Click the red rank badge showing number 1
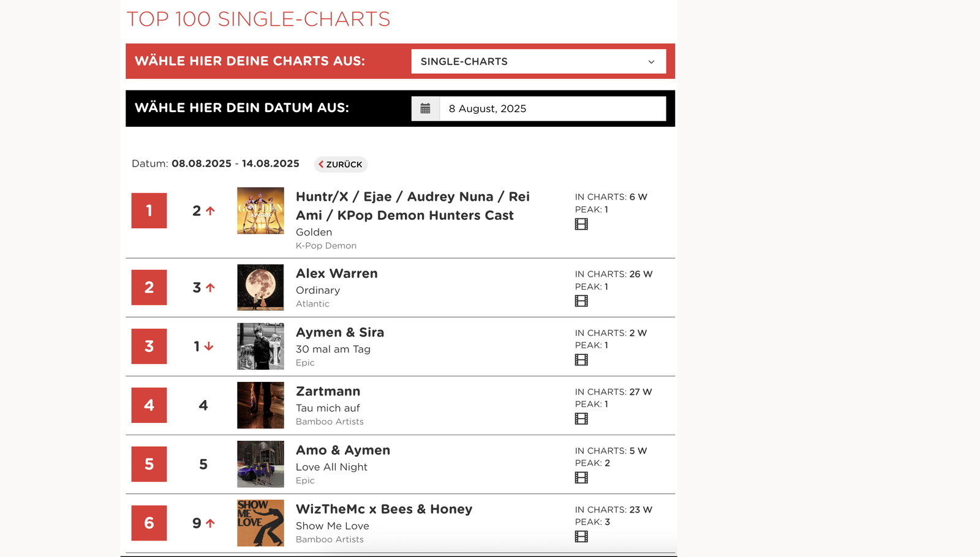Image resolution: width=980 pixels, height=557 pixels. (x=148, y=210)
